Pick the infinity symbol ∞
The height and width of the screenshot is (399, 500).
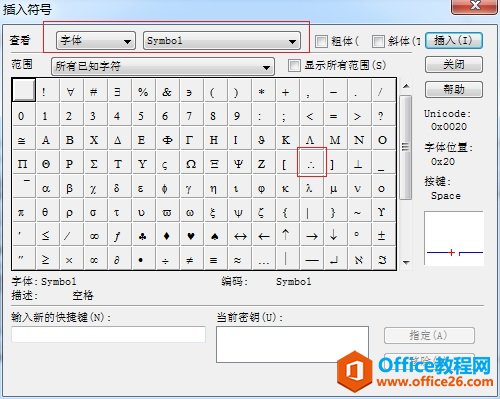pyautogui.click(x=94, y=236)
